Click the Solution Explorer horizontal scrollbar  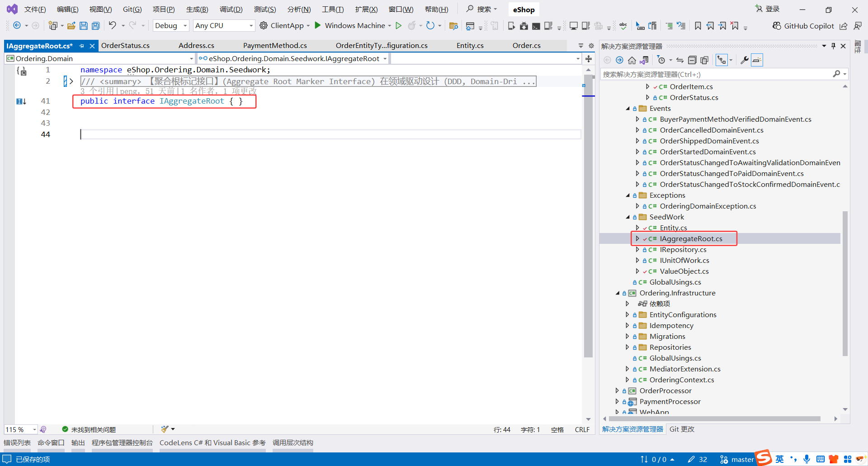point(714,419)
